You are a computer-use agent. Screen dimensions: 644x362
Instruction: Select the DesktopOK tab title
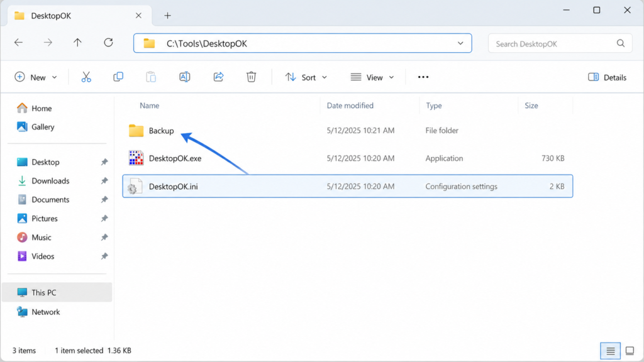click(x=51, y=16)
